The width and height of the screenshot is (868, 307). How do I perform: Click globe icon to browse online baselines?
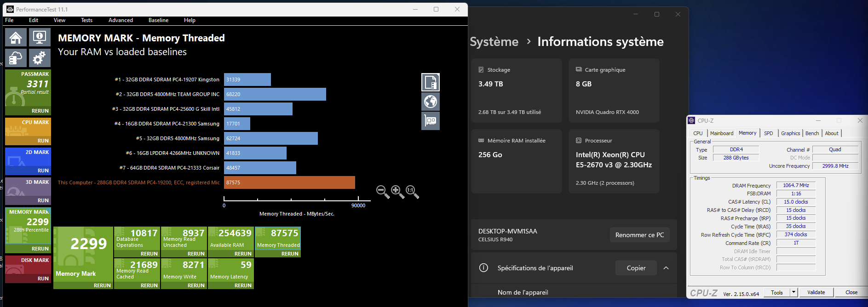point(431,102)
